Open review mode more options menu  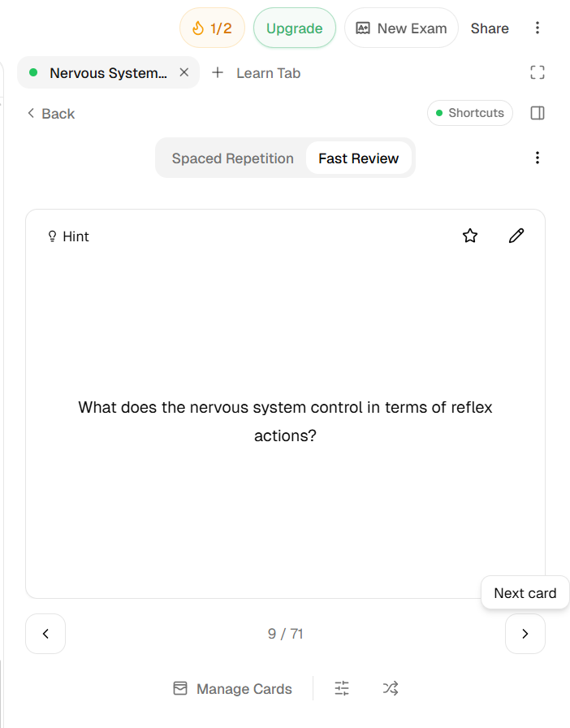click(537, 158)
